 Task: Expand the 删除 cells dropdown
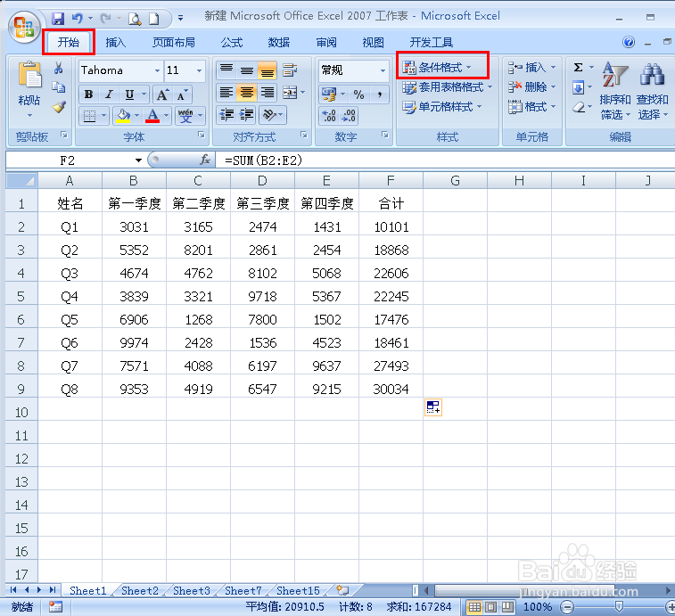[553, 87]
